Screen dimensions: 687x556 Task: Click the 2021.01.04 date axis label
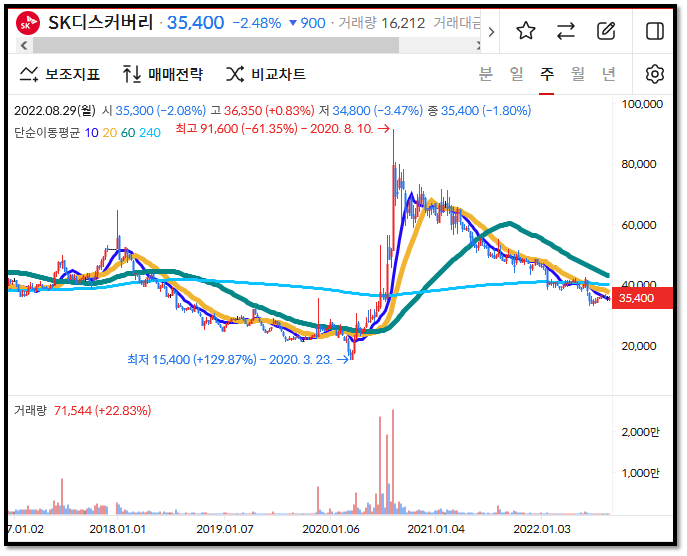tap(436, 529)
